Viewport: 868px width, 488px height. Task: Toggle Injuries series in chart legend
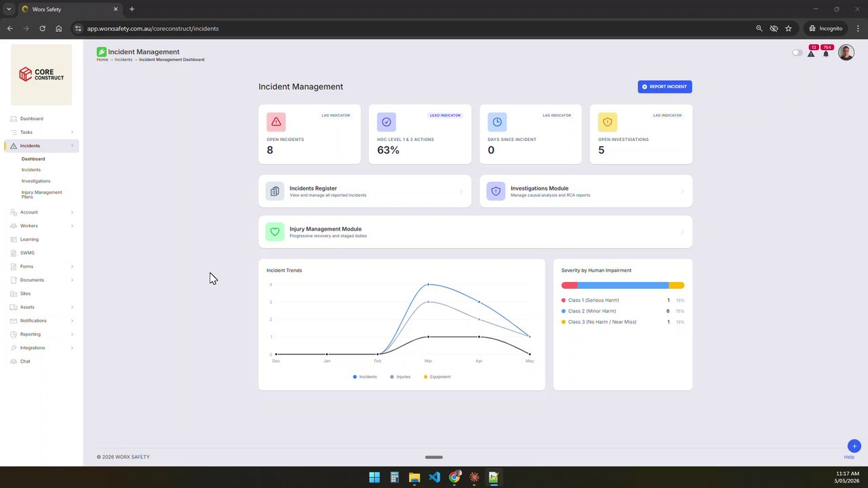click(x=400, y=377)
